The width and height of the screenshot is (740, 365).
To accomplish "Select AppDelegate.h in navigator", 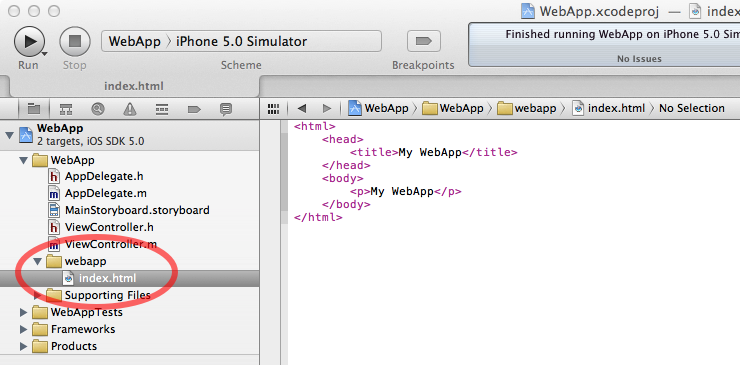I will point(130,177).
